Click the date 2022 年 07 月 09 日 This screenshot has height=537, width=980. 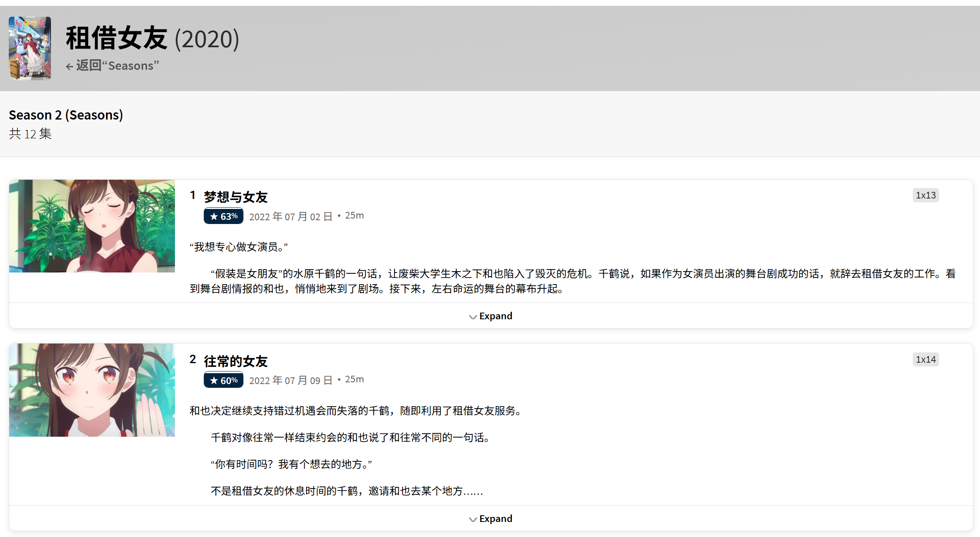pyautogui.click(x=291, y=380)
